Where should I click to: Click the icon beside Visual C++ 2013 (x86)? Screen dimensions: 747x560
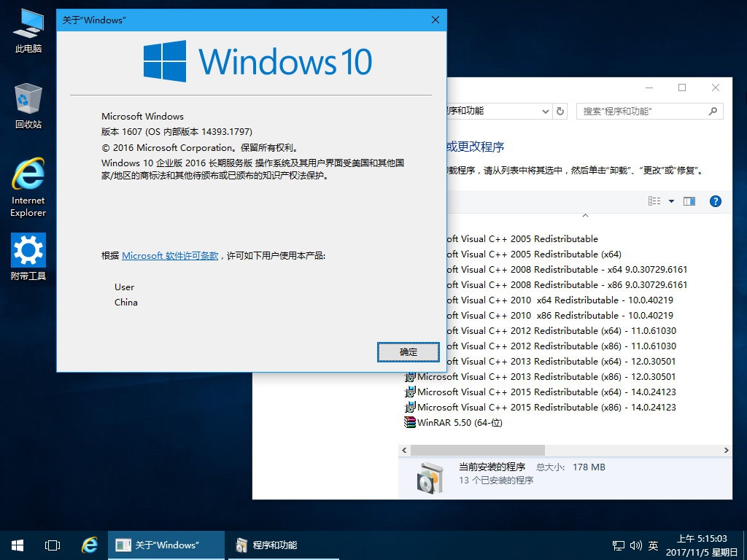pyautogui.click(x=410, y=377)
